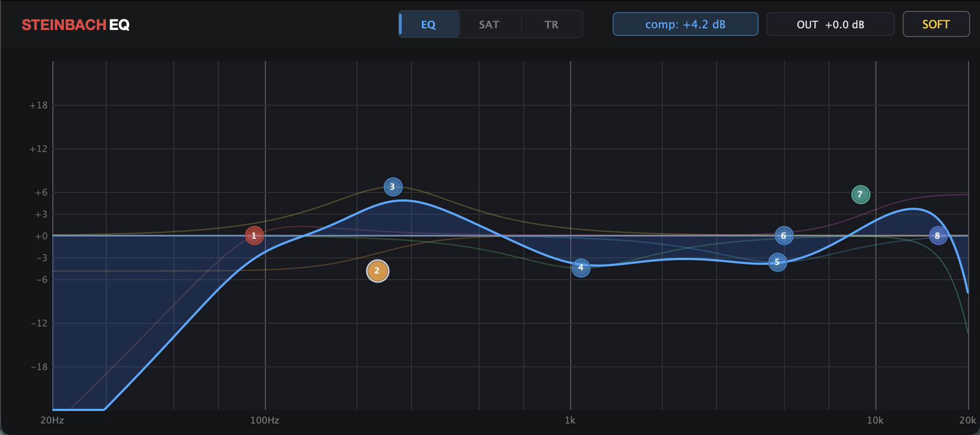Viewport: 980px width, 435px height.
Task: Click the −18 dB scale label
Action: 39,367
